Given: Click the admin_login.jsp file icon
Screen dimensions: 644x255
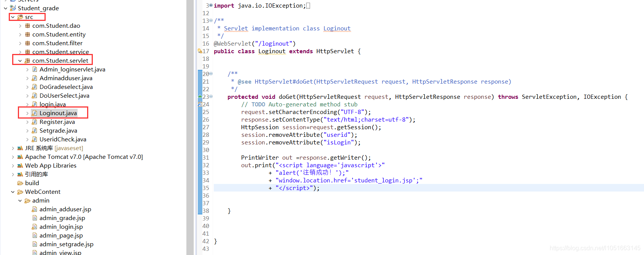Looking at the screenshot, I should point(35,227).
